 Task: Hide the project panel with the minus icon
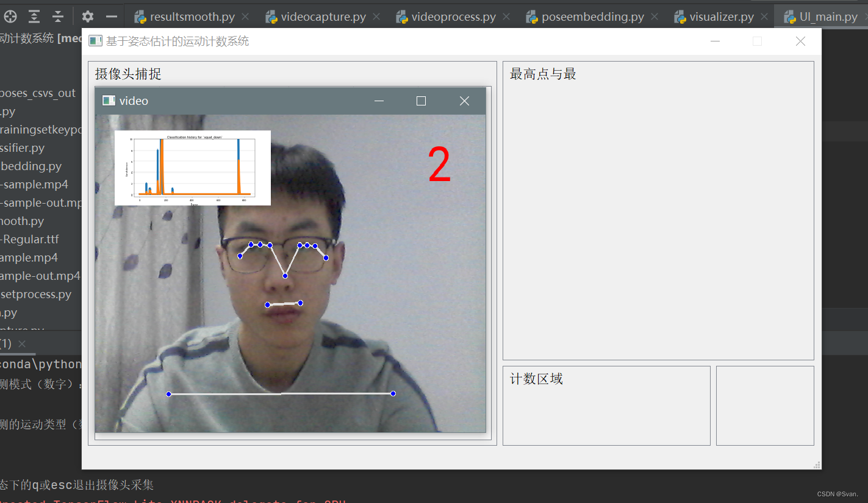click(x=111, y=16)
